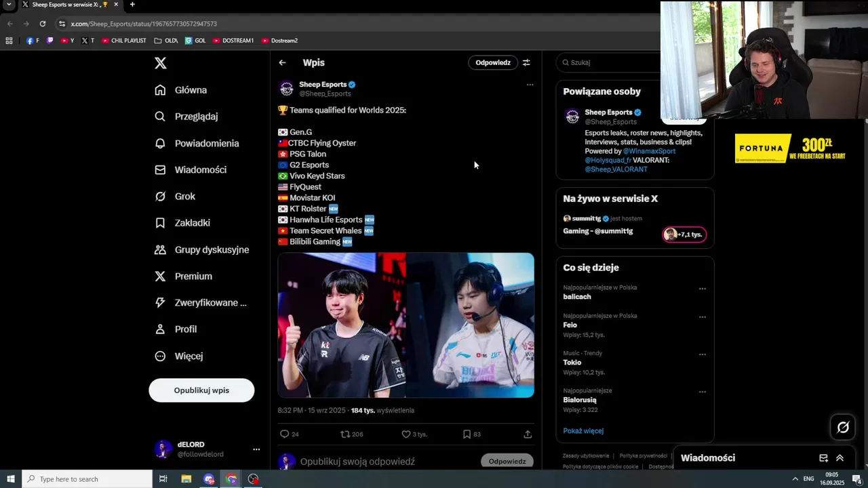Open the @Sheep_VALORANT link
This screenshot has width=868, height=488.
(x=616, y=169)
